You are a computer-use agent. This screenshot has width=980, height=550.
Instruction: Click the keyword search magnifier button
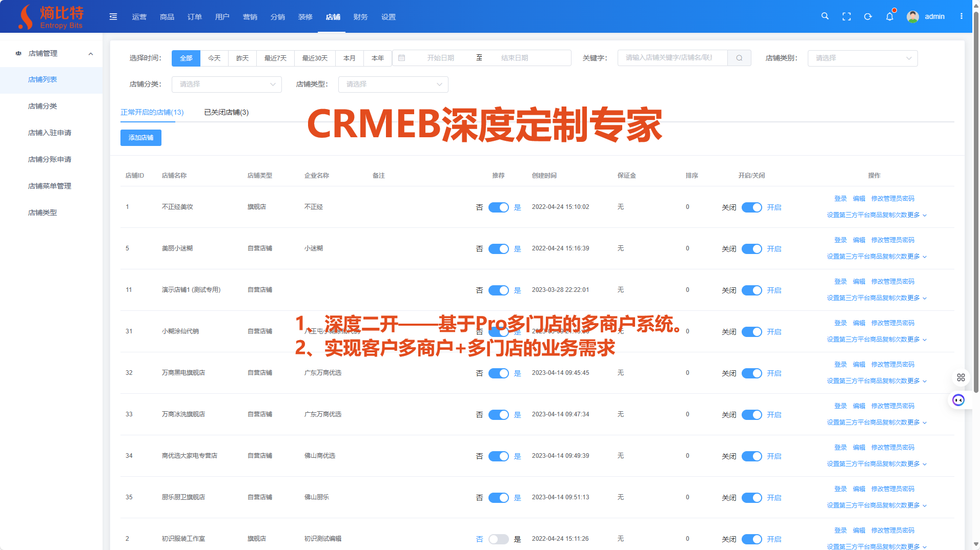pos(739,58)
